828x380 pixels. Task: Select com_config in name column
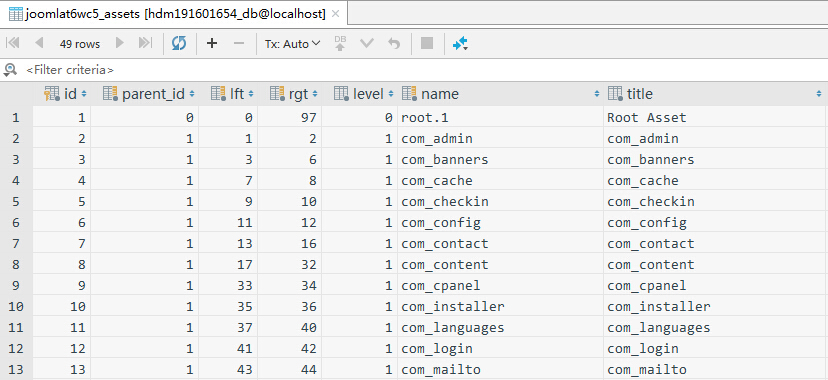500,222
